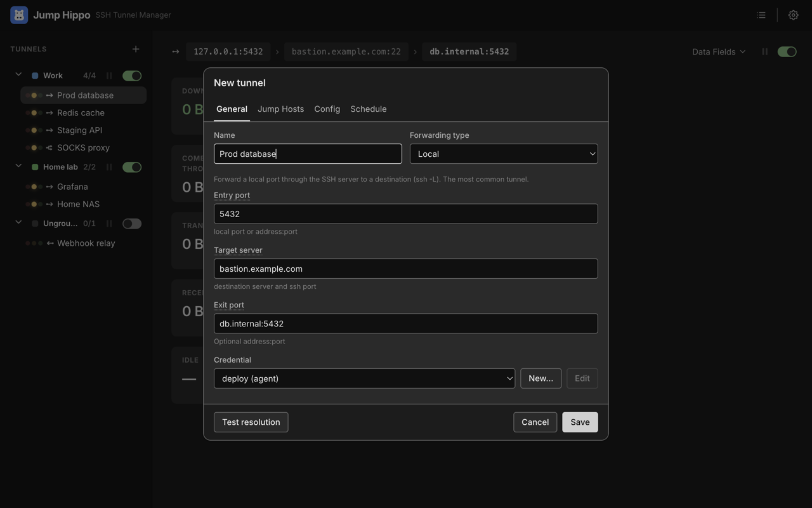Collapse the Ungrouped group
Viewport: 812px width, 508px height.
[x=18, y=223]
